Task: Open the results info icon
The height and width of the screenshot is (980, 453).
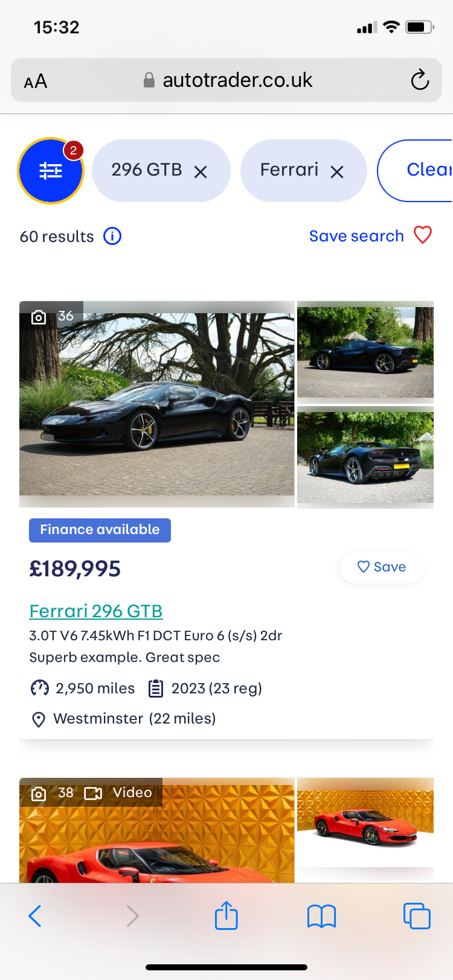Action: click(x=112, y=236)
